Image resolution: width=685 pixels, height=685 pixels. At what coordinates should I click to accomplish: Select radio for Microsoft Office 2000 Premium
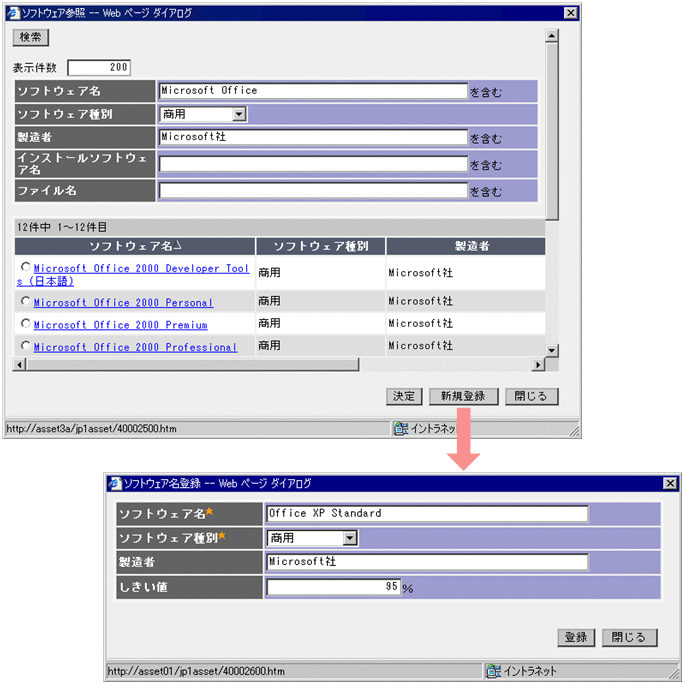click(x=25, y=323)
